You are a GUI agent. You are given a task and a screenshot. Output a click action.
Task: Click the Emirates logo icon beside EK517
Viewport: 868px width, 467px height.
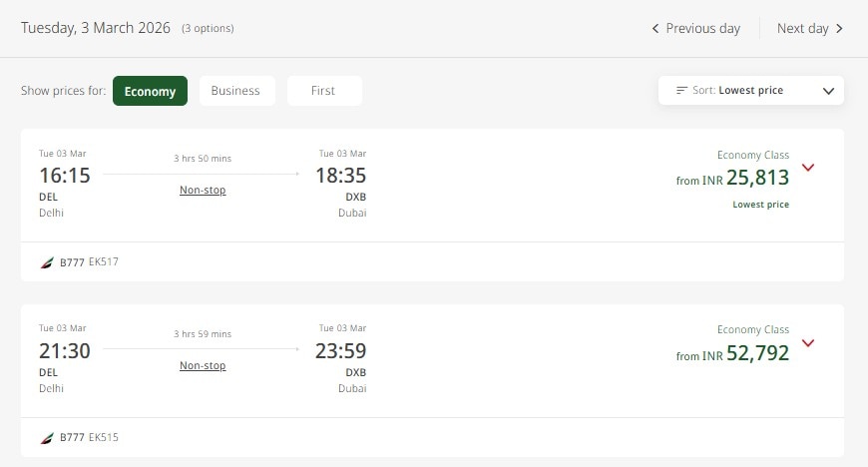pyautogui.click(x=47, y=262)
